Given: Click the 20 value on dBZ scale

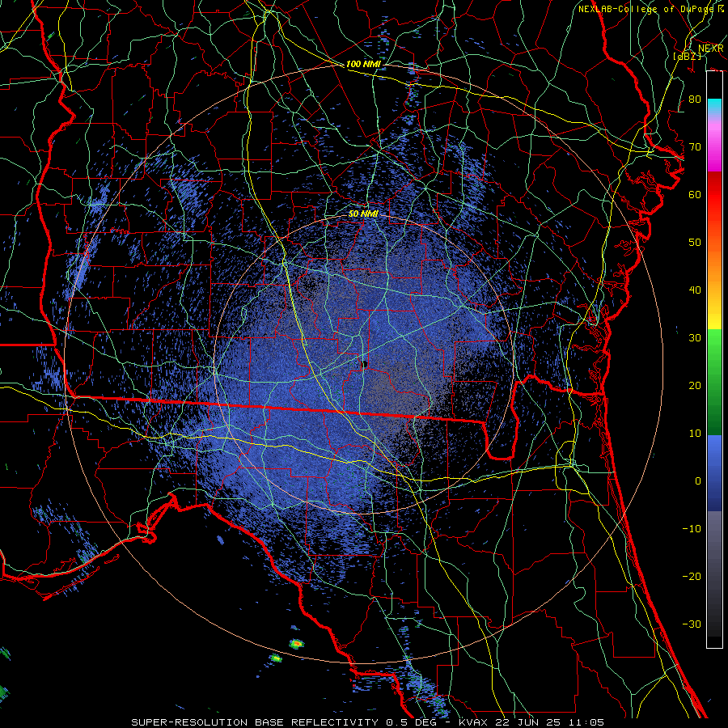Looking at the screenshot, I should tap(695, 385).
